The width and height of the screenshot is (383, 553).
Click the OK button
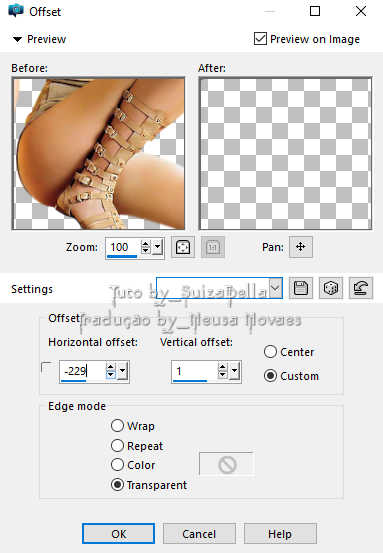[x=118, y=534]
